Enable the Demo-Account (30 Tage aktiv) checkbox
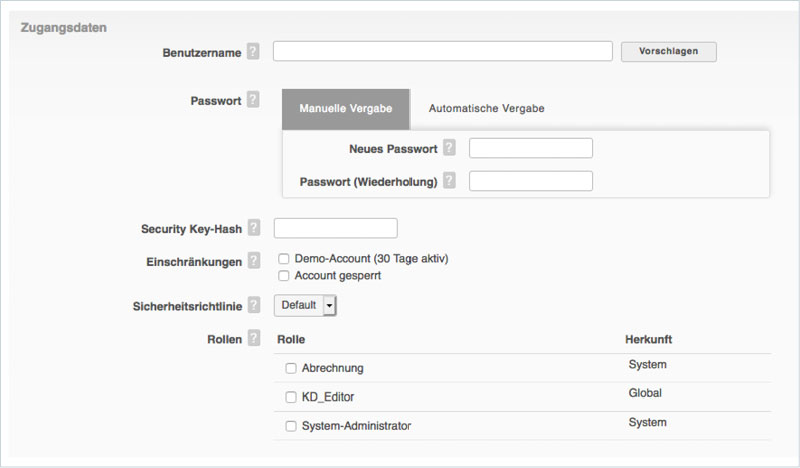800x468 pixels. [x=284, y=259]
